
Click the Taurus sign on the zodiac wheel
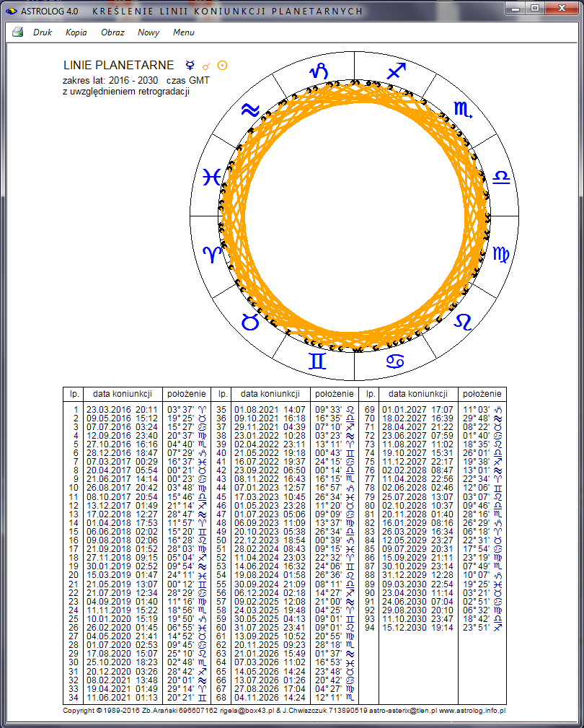[x=250, y=321]
